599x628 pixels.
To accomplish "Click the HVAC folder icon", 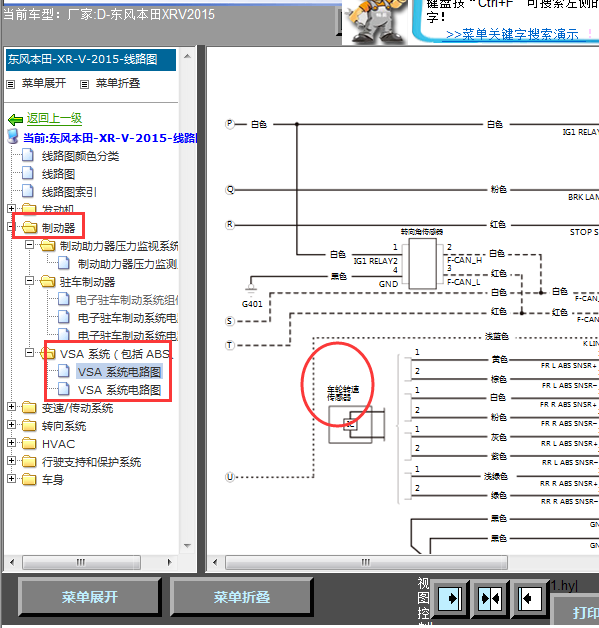I will coord(29,443).
